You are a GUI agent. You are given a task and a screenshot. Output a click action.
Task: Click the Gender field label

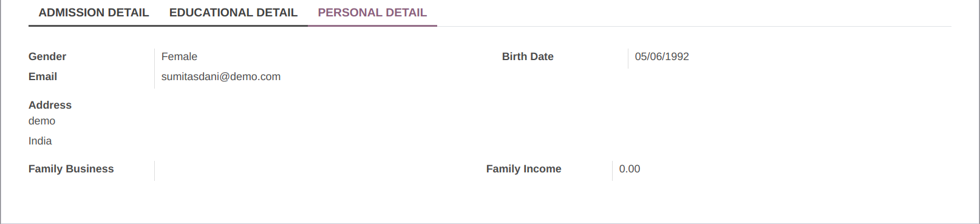point(47,56)
